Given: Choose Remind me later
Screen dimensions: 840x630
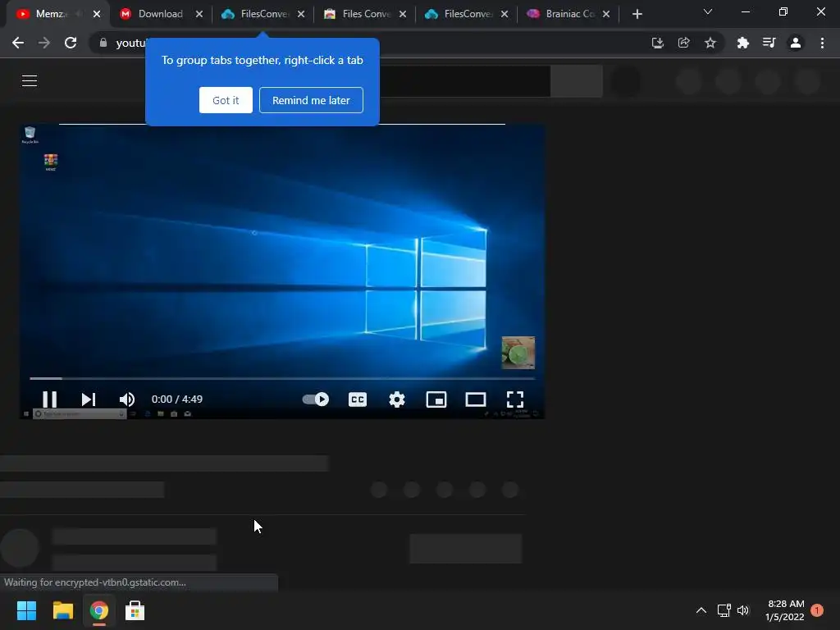Looking at the screenshot, I should click(311, 100).
